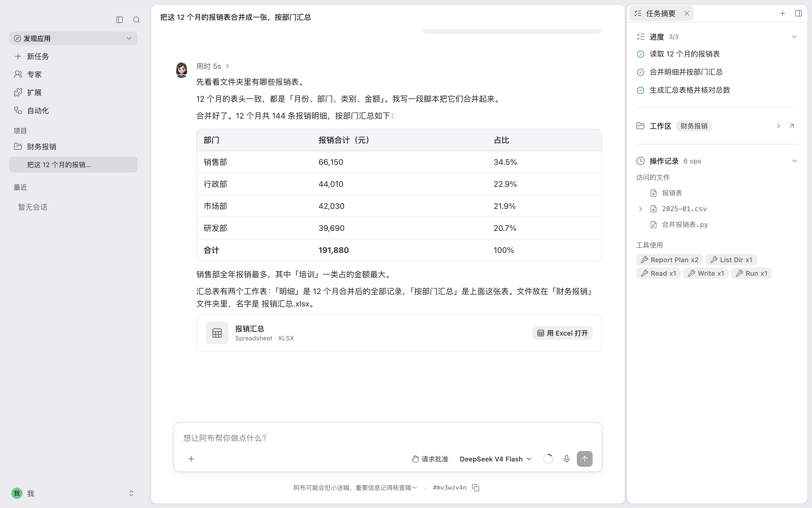Open the search magnifier in sidebar
This screenshot has width=812, height=508.
point(136,20)
